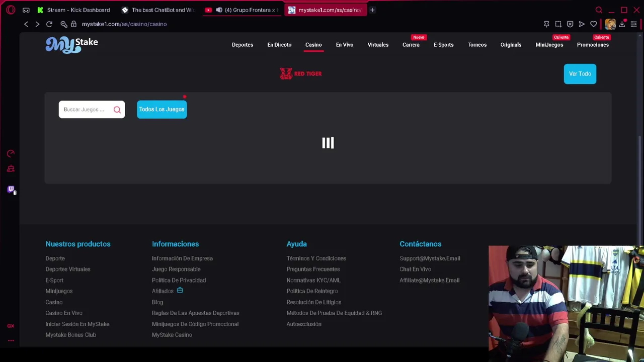Click Support@Mystake.Email contact link
644x362 pixels.
430,258
